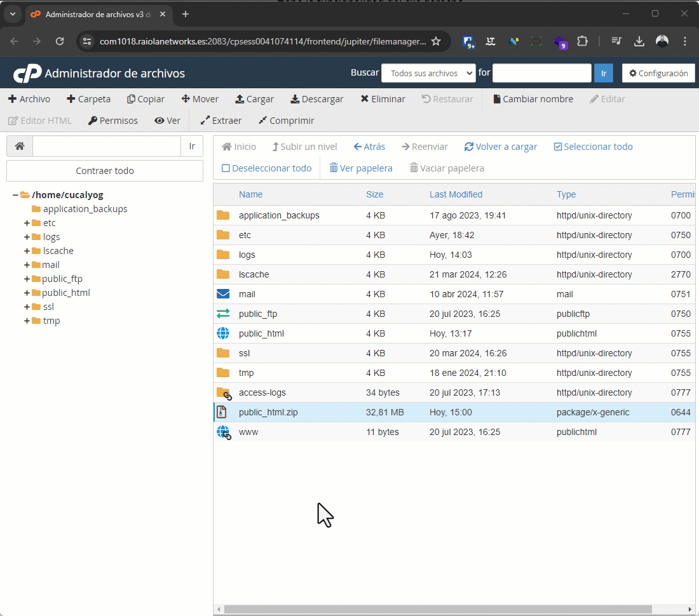The height and width of the screenshot is (616, 699).
Task: Open Ver papelera
Action: (x=360, y=168)
